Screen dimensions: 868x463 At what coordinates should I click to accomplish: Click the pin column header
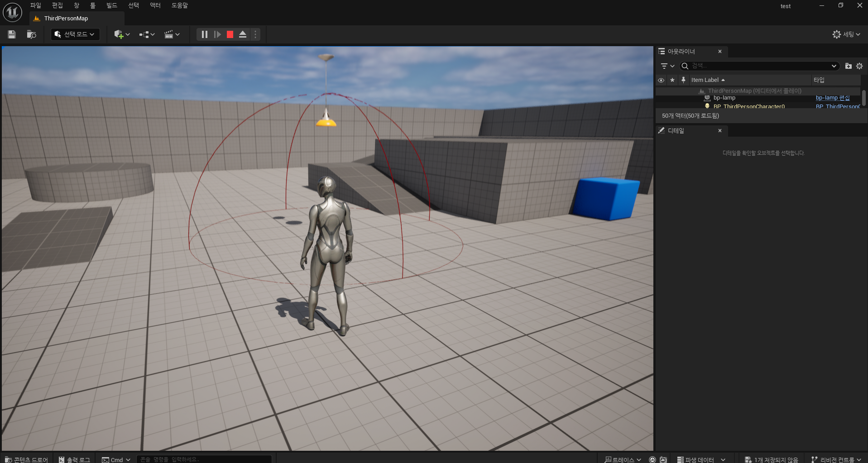[x=684, y=80]
